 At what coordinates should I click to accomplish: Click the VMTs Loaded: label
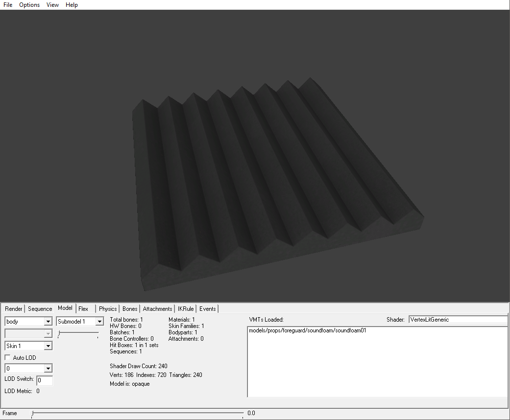coord(267,320)
